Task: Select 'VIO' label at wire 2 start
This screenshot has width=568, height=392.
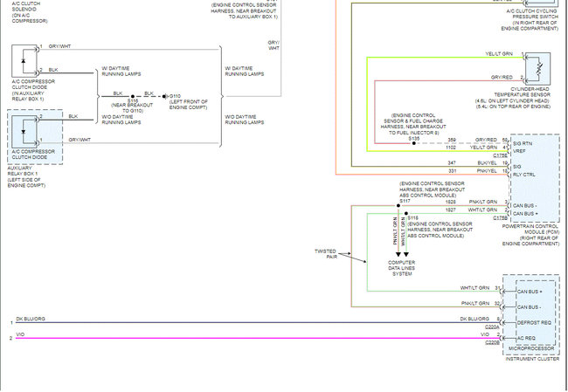Action: [x=20, y=334]
